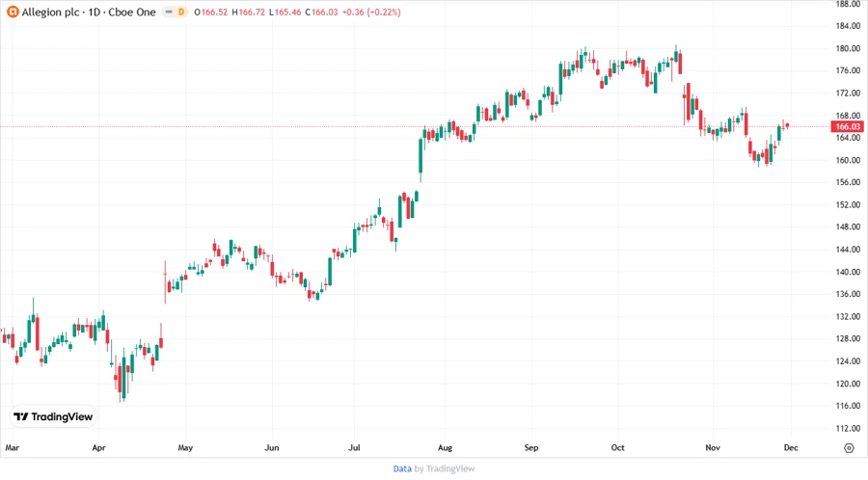Click the Mar label on time axis
The height and width of the screenshot is (480, 868).
click(x=13, y=447)
